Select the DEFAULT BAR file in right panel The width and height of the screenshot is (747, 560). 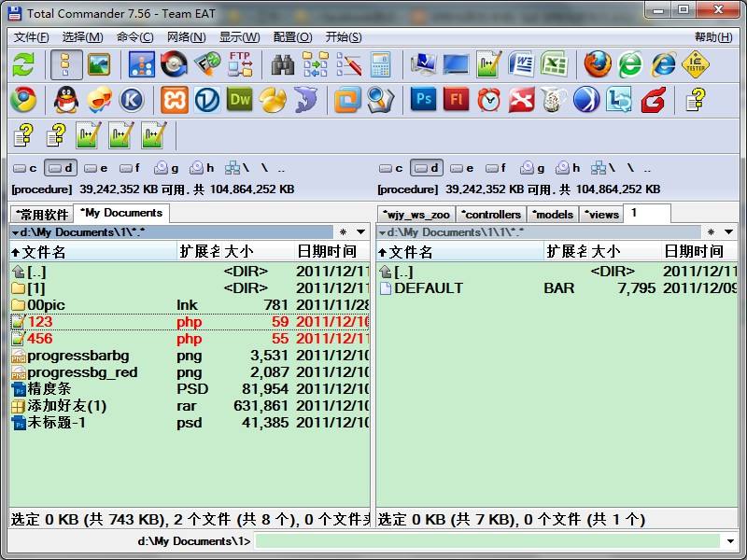[557, 288]
